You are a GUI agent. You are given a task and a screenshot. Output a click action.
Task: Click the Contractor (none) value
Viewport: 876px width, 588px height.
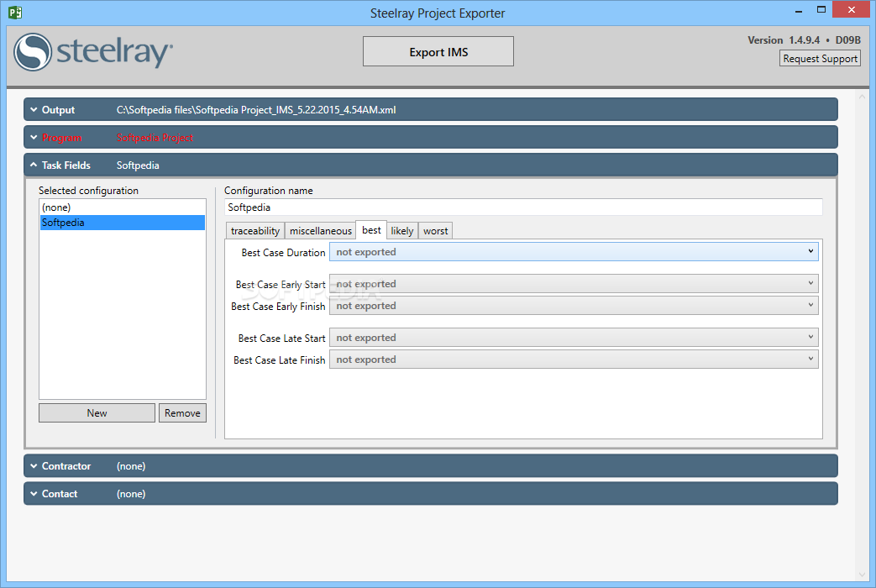click(131, 466)
